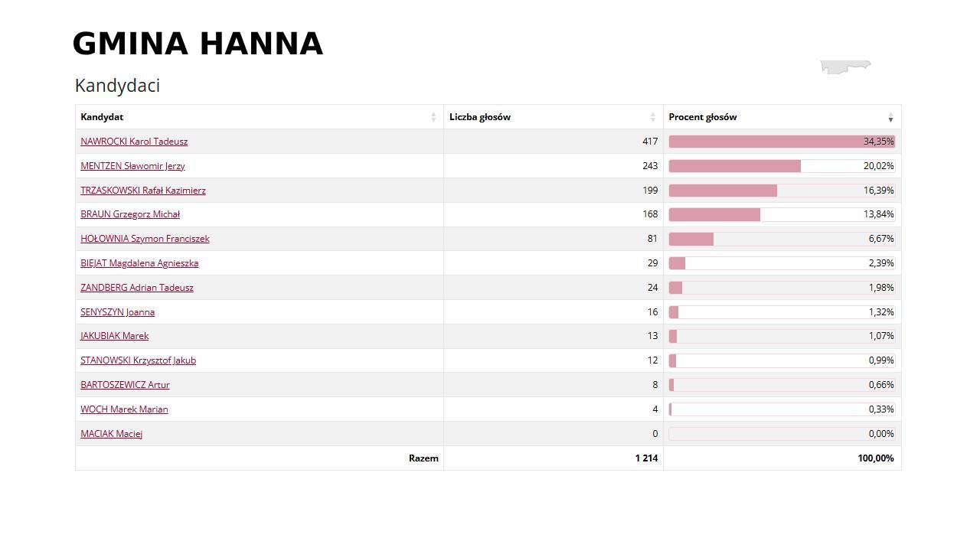Click the 34,35% percentage bar
The height and width of the screenshot is (551, 980).
(x=781, y=142)
